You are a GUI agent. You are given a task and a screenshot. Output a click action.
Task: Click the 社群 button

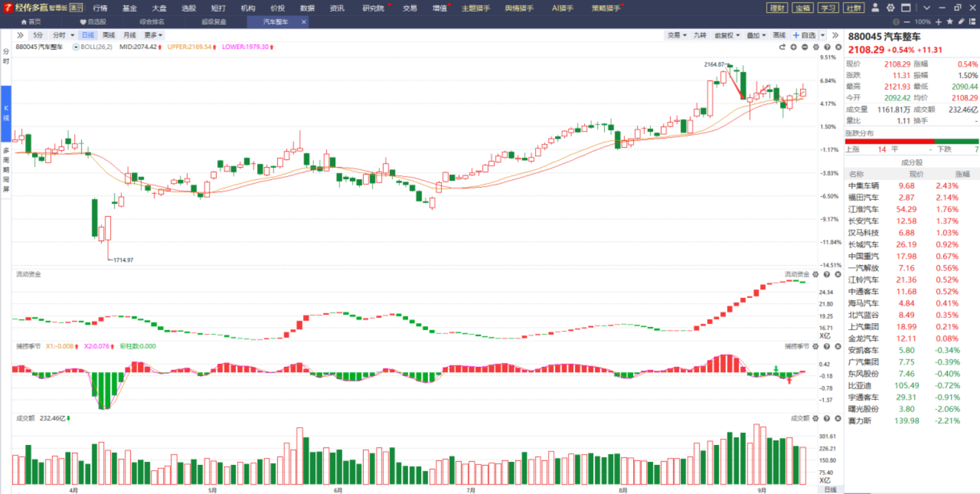852,8
